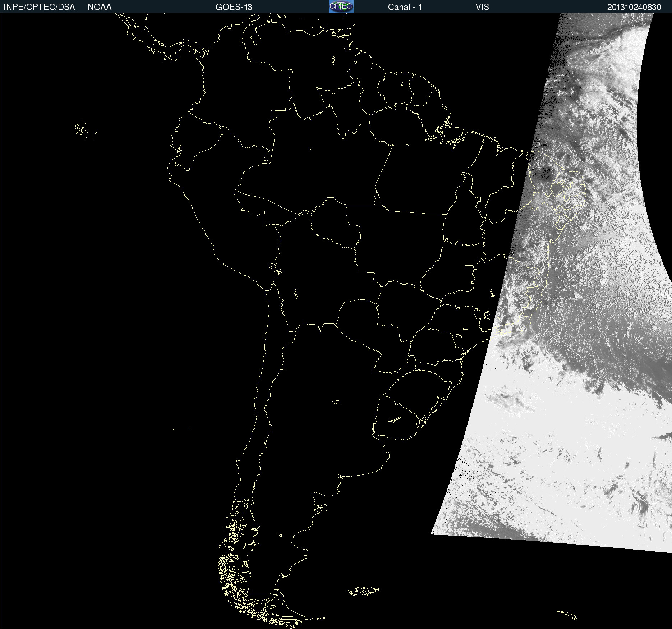Click the VIS label in header
The width and height of the screenshot is (672, 629).
click(x=482, y=7)
